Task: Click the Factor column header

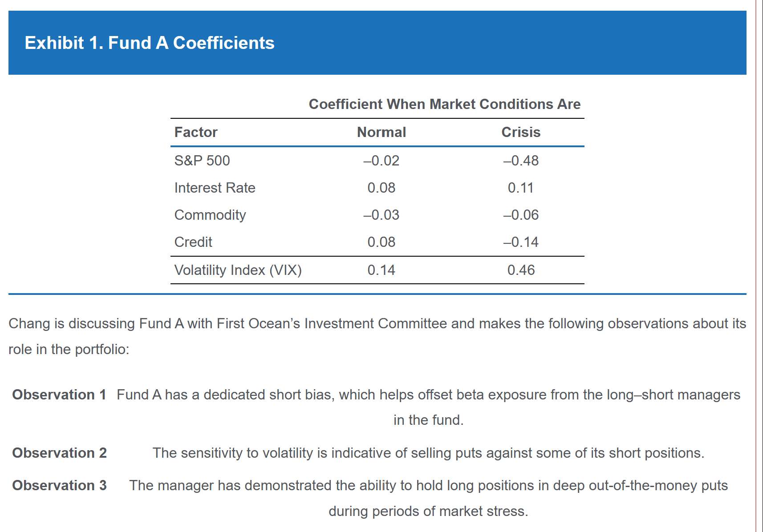Action: (196, 132)
